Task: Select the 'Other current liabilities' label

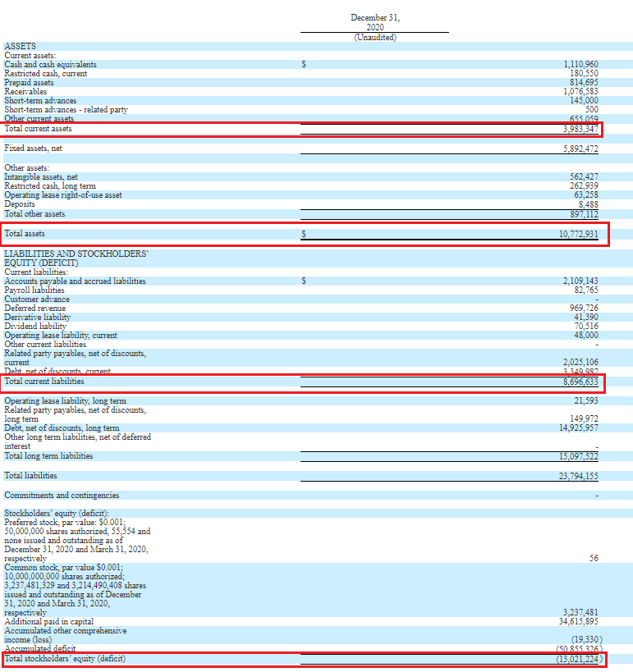Action: 45,344
